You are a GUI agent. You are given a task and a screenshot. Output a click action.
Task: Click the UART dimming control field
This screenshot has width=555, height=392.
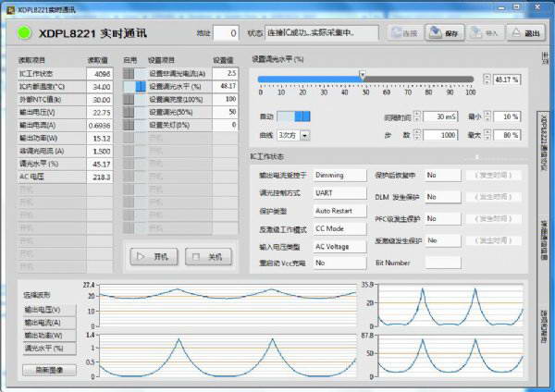tap(339, 193)
